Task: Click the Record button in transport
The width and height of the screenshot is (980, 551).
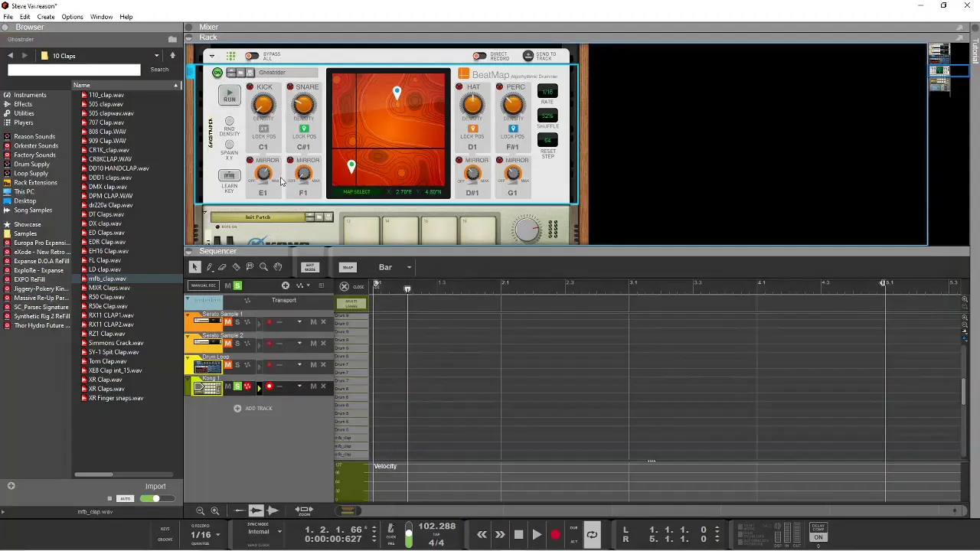Action: click(555, 535)
